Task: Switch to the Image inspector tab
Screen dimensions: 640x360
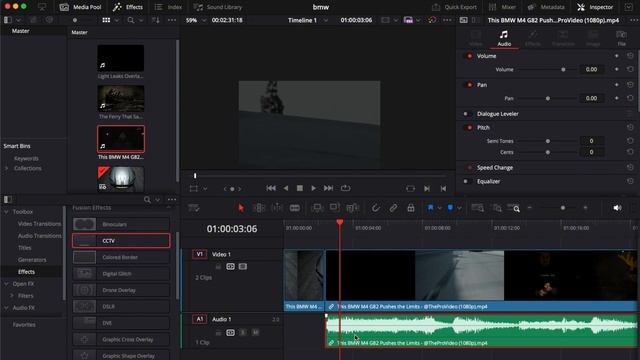Action: click(593, 38)
